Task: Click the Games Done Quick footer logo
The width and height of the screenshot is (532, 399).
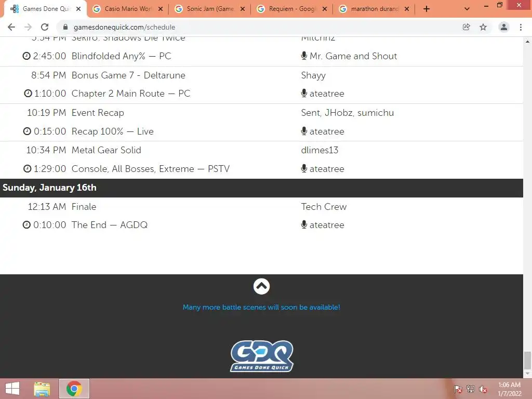Action: (x=262, y=356)
